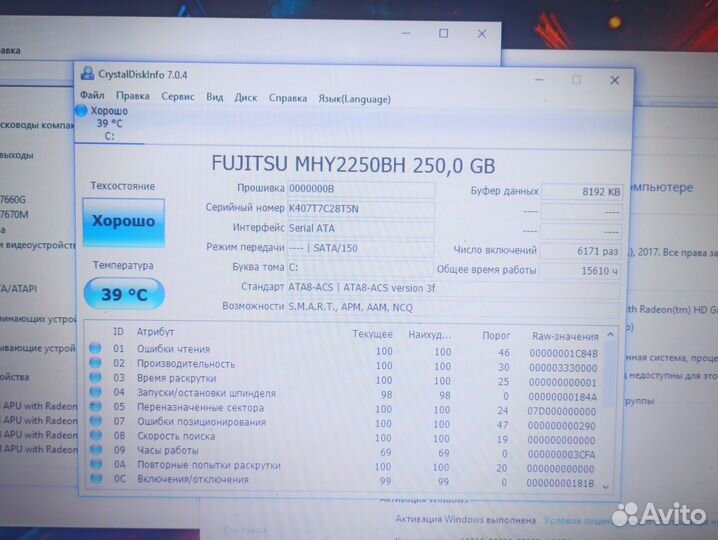The width and height of the screenshot is (718, 540).
Task: Open the Справка menu
Action: tap(288, 98)
